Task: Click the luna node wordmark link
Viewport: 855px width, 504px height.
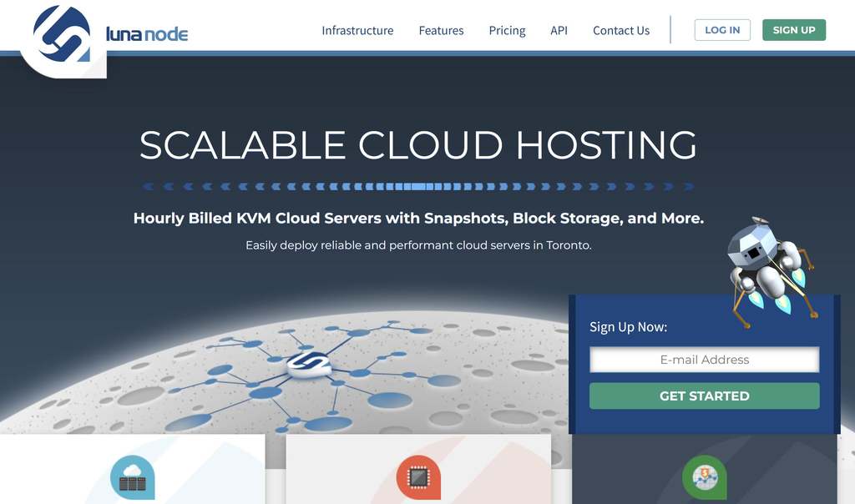Action: click(x=147, y=33)
